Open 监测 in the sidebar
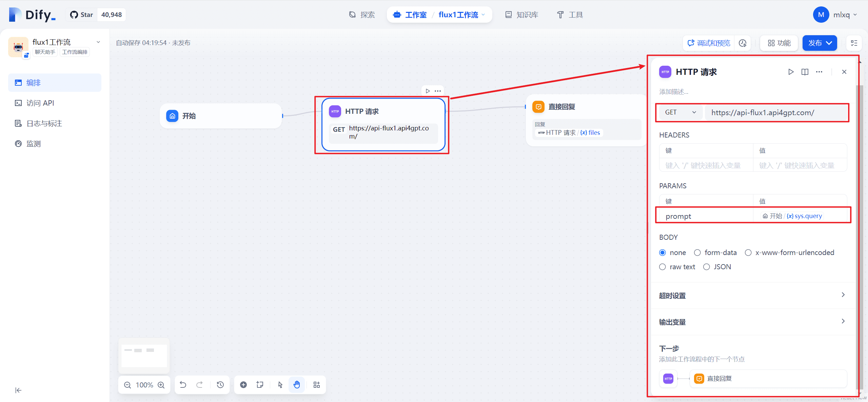This screenshot has width=868, height=402. click(55, 144)
